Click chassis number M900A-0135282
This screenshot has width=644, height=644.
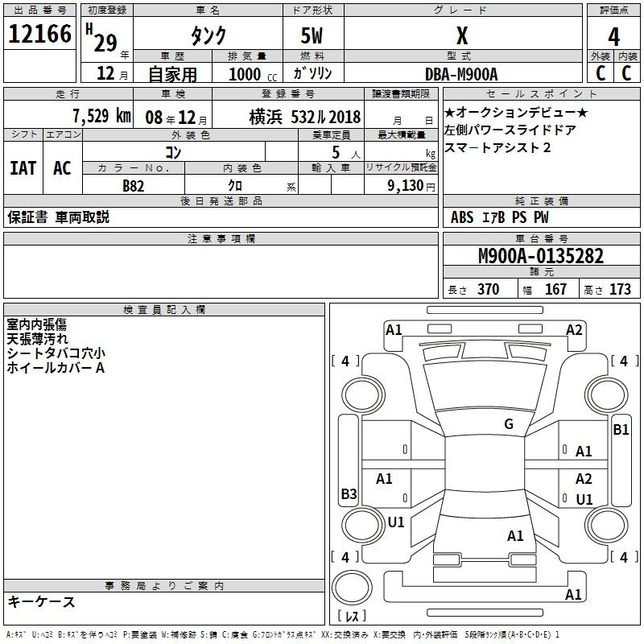pos(541,256)
